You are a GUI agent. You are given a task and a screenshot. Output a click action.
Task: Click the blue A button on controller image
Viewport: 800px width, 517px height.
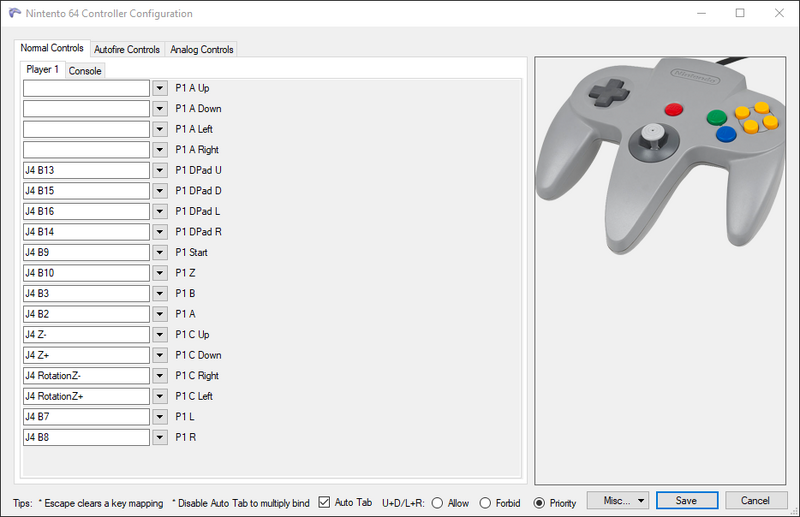[727, 133]
